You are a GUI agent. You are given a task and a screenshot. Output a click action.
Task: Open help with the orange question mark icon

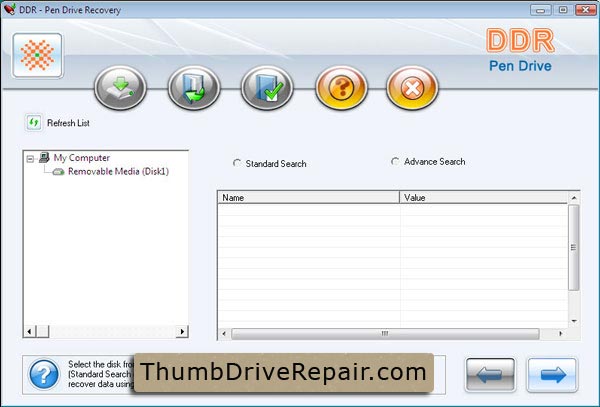pyautogui.click(x=341, y=88)
